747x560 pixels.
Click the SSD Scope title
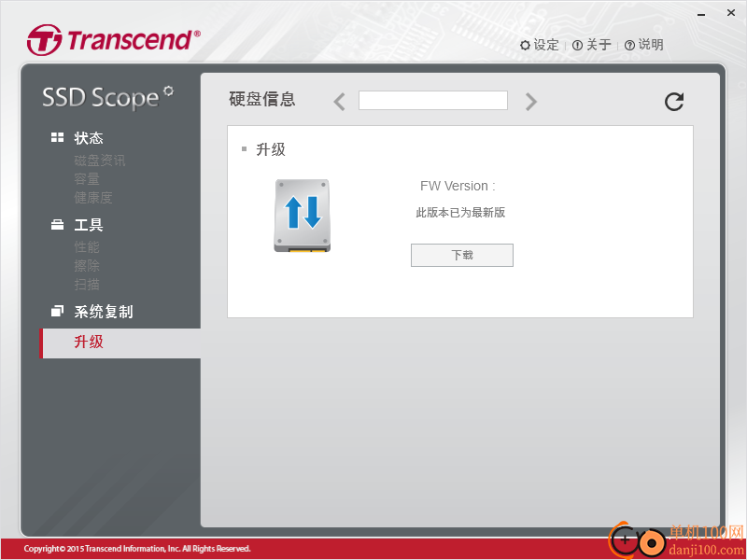coord(107,98)
